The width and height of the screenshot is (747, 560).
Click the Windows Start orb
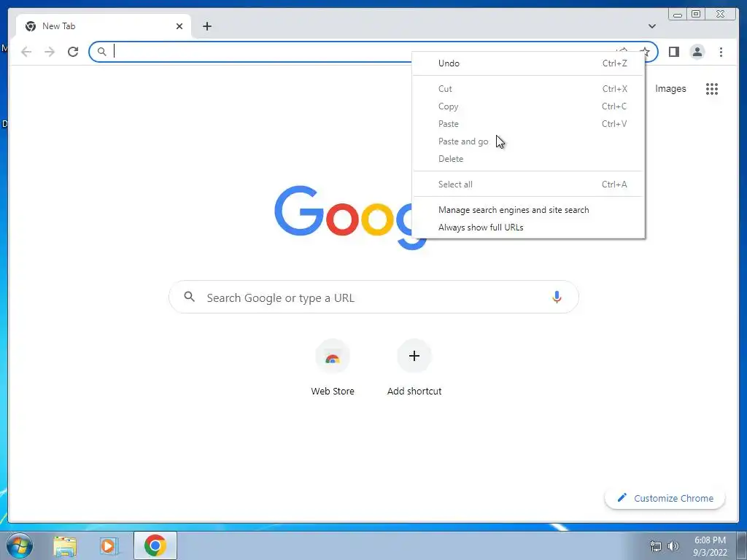coord(20,545)
